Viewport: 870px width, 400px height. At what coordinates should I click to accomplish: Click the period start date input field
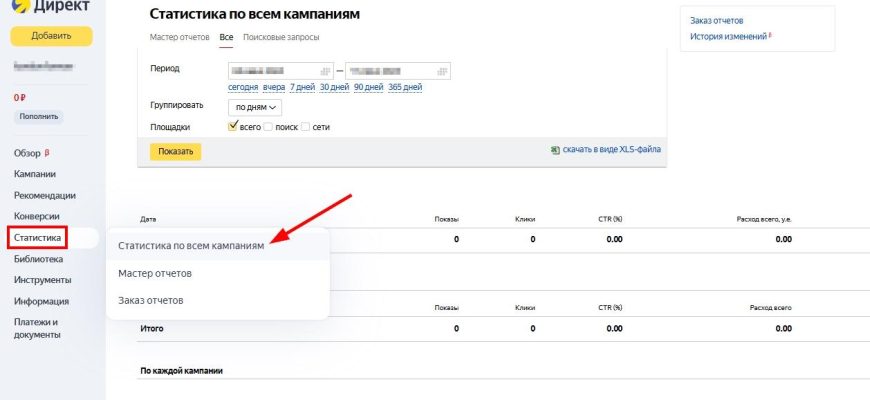tap(272, 71)
